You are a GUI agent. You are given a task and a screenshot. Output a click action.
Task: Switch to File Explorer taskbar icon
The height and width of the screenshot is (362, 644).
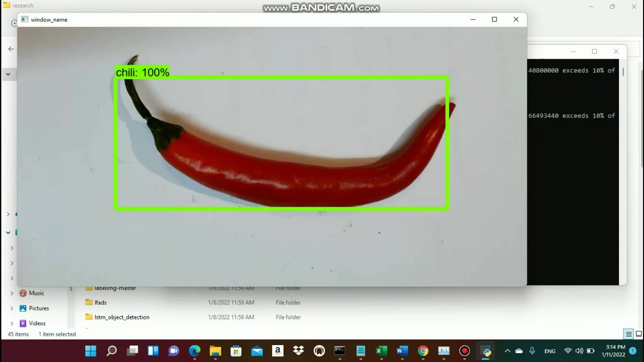(x=215, y=350)
